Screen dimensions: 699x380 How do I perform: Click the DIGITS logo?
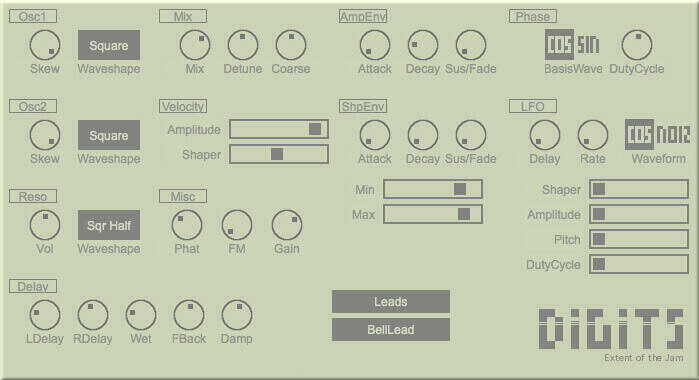pos(611,329)
